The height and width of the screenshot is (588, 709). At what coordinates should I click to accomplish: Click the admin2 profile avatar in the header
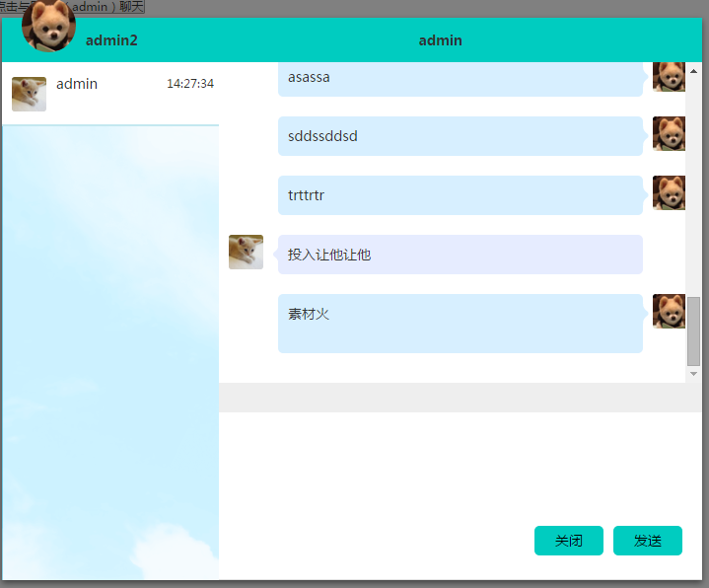pyautogui.click(x=48, y=26)
